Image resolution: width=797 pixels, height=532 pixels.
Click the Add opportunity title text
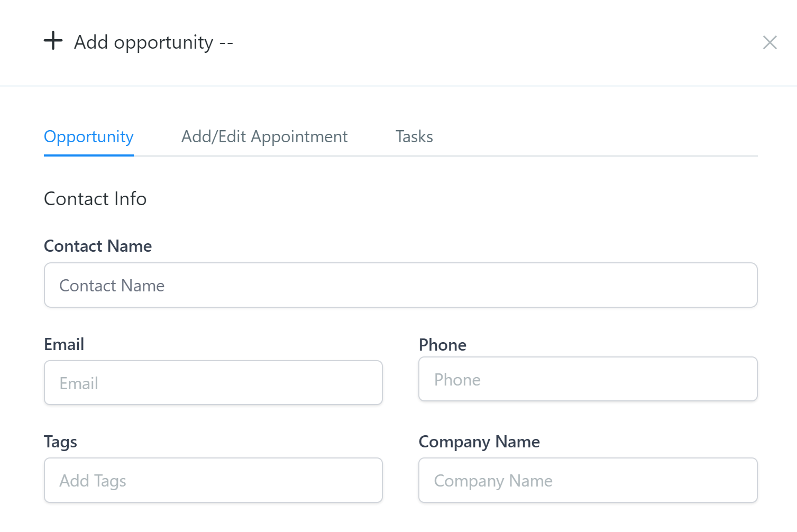coord(143,42)
